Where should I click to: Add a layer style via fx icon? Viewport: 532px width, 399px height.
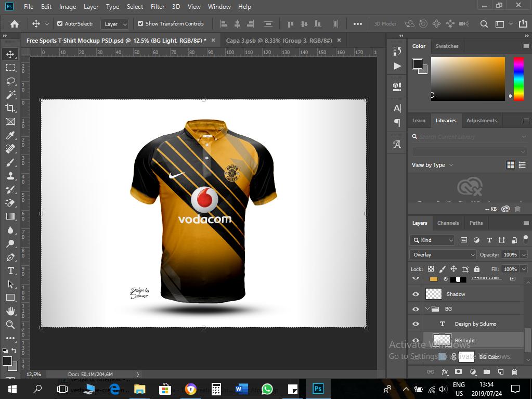(x=445, y=372)
